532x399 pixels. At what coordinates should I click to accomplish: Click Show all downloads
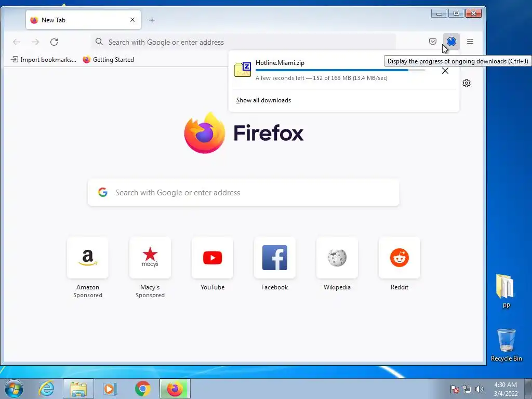[x=263, y=100]
